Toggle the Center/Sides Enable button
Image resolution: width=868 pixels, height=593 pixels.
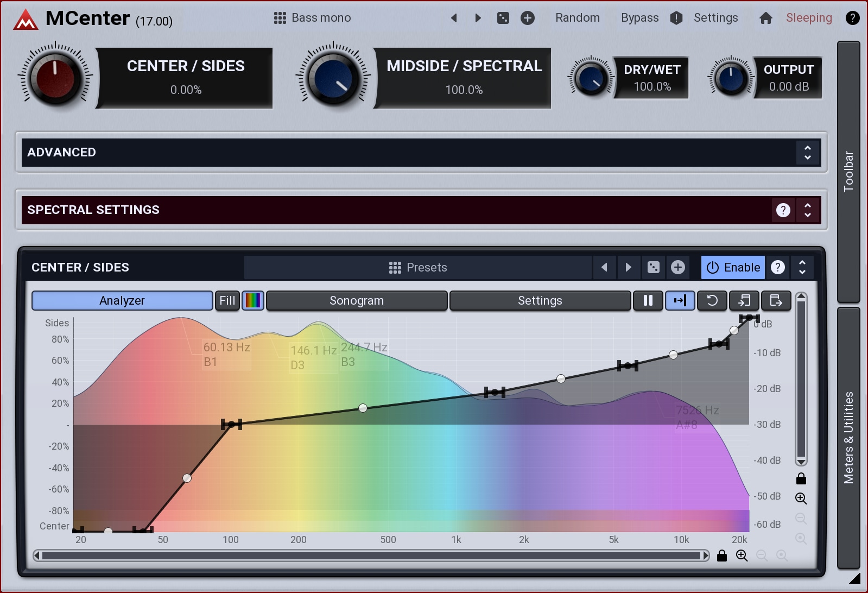click(x=733, y=267)
